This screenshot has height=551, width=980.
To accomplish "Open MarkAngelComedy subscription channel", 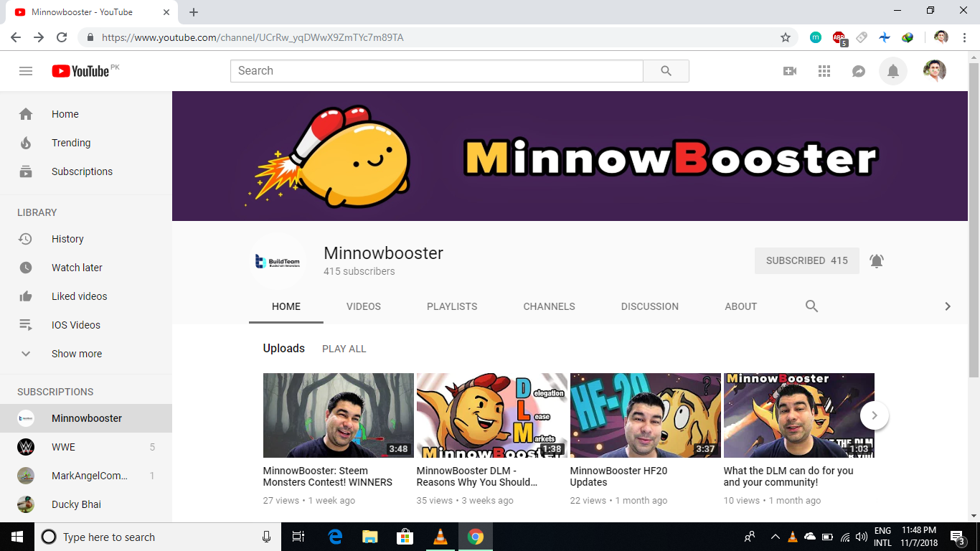I will 86,476.
